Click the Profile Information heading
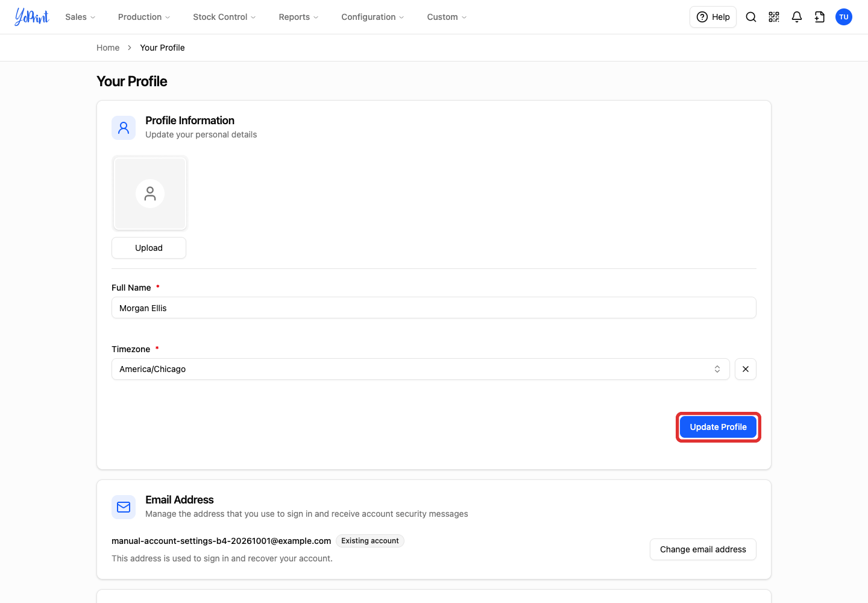Image resolution: width=868 pixels, height=603 pixels. 190,121
